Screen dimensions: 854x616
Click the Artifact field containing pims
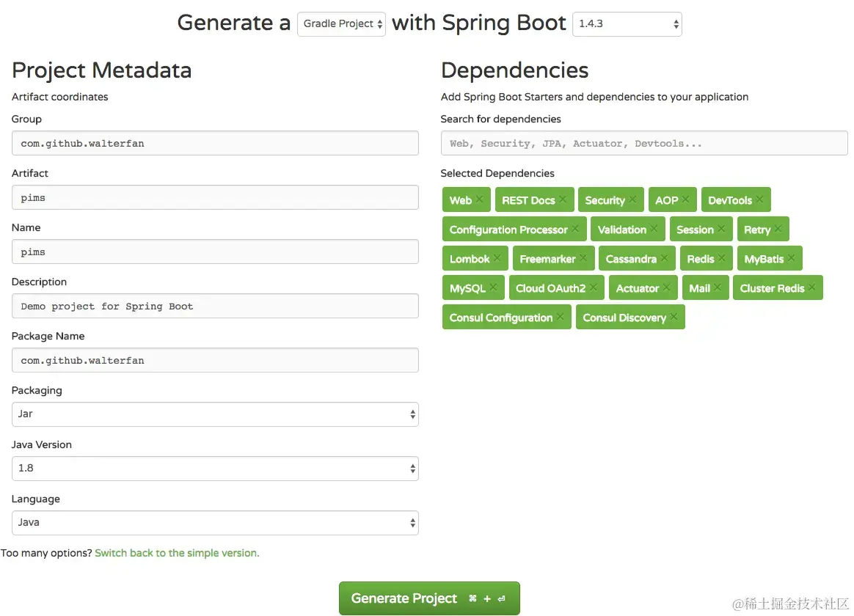(x=215, y=197)
